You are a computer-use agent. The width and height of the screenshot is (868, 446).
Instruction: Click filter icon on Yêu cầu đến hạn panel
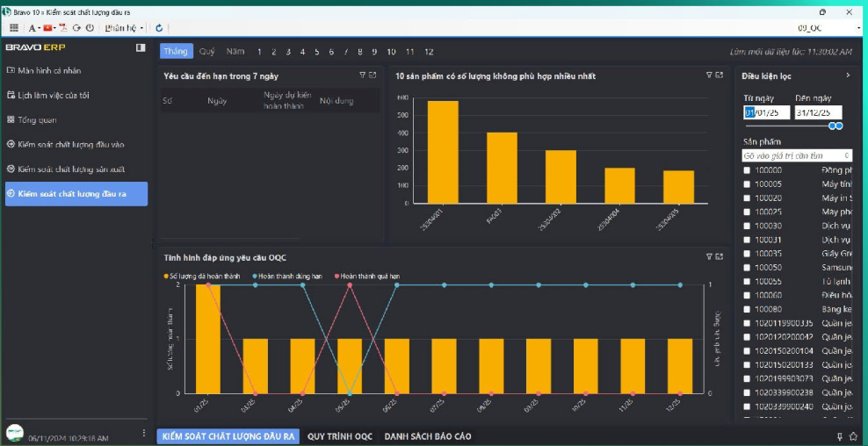pyautogui.click(x=362, y=76)
